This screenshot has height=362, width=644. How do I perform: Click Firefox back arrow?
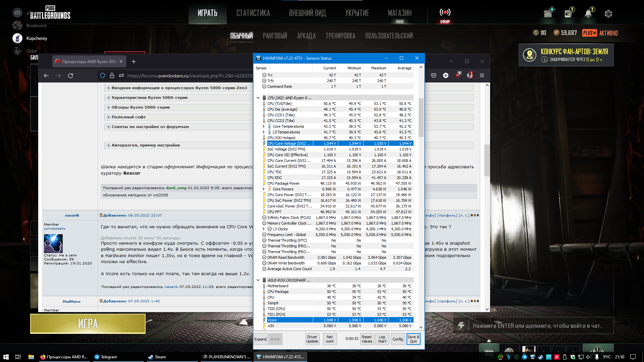[46, 76]
